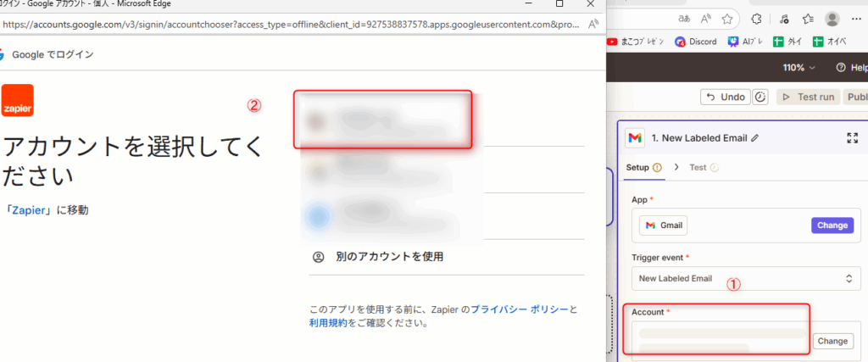Image resolution: width=868 pixels, height=362 pixels.
Task: Expand the step panel to fullscreen
Action: click(852, 137)
